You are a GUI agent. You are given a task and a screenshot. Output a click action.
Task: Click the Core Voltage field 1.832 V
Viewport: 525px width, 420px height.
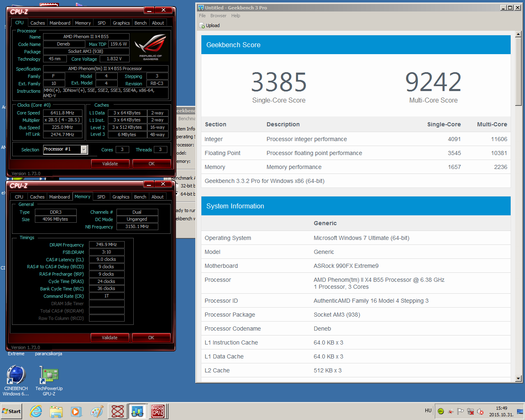click(x=114, y=59)
